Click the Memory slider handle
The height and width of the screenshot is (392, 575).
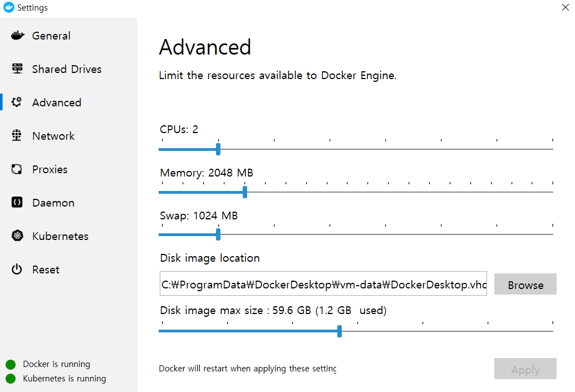245,192
